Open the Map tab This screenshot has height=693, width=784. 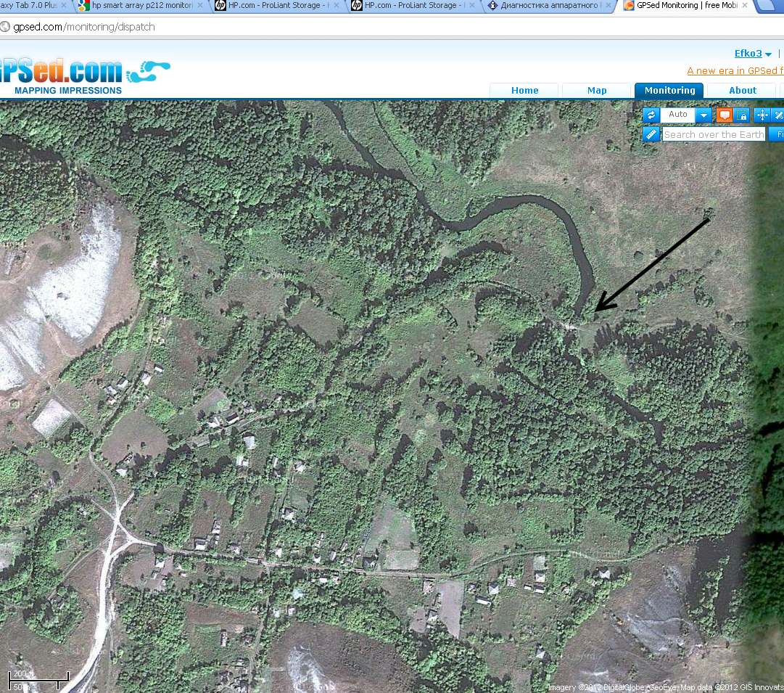(x=597, y=91)
